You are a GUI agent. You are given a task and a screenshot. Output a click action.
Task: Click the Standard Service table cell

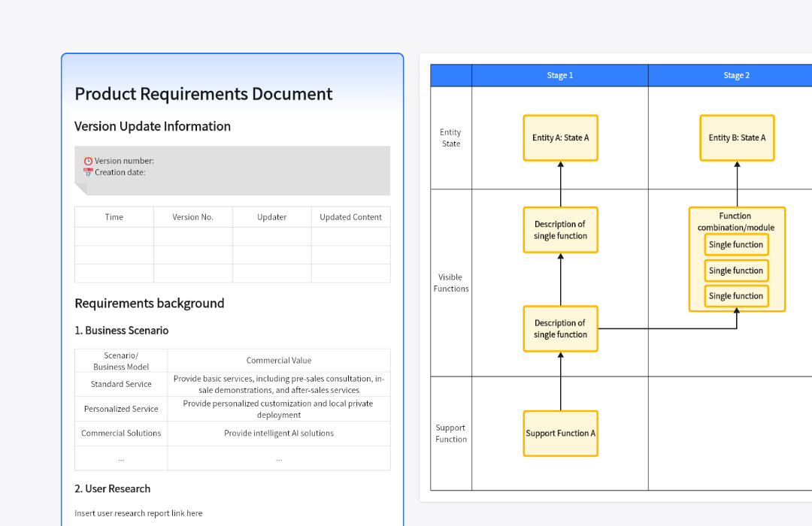(x=121, y=384)
